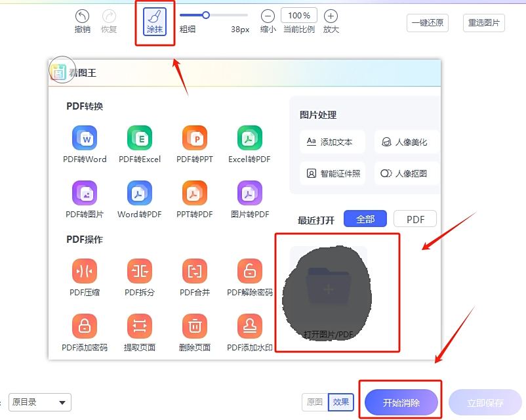The width and height of the screenshot is (526, 420).
Task: Click the 人像美化 portrait beautify button
Action: coord(407,142)
